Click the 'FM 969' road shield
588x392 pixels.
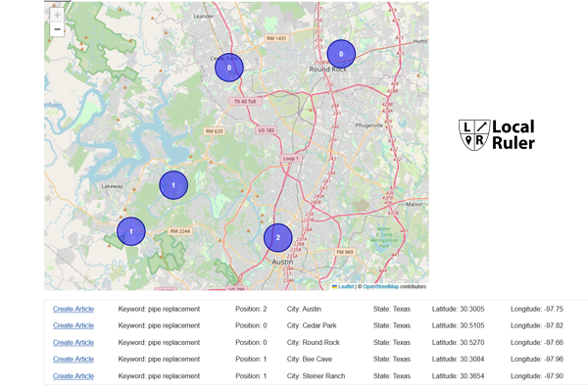coord(345,252)
